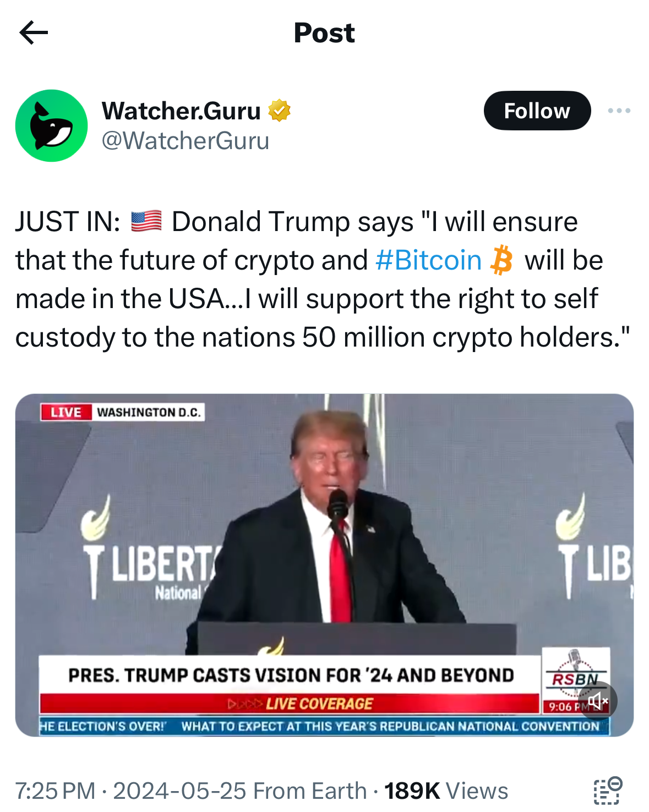Tap the orange Bitcoin symbol emoji
The height and width of the screenshot is (812, 649).
coord(501,260)
